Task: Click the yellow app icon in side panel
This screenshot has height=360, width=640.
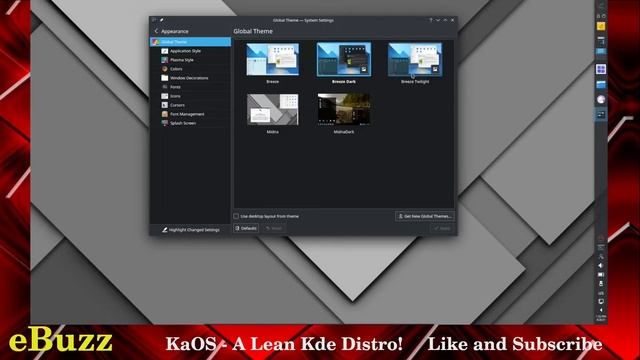Action: [601, 26]
